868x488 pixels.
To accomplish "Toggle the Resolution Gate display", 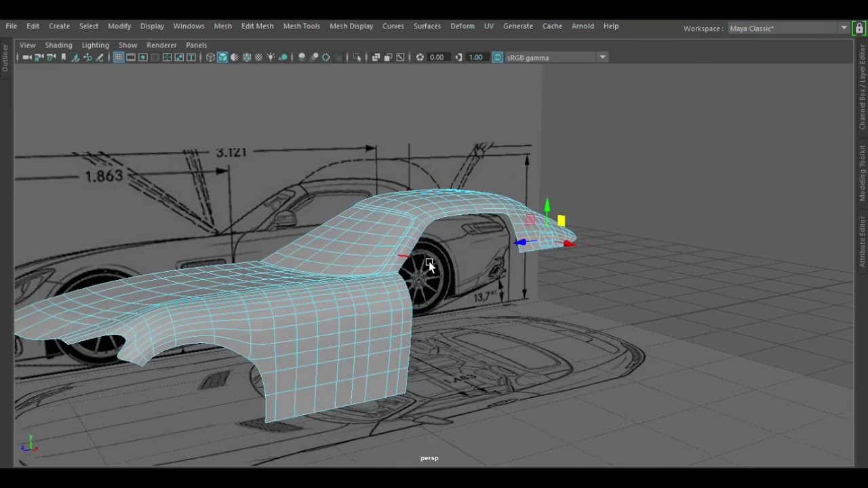I will [143, 58].
